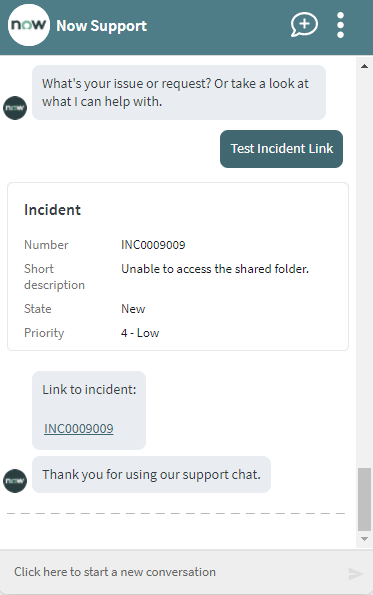The height and width of the screenshot is (595, 373).
Task: Start a new conversation via plus bubble icon
Action: 304,25
